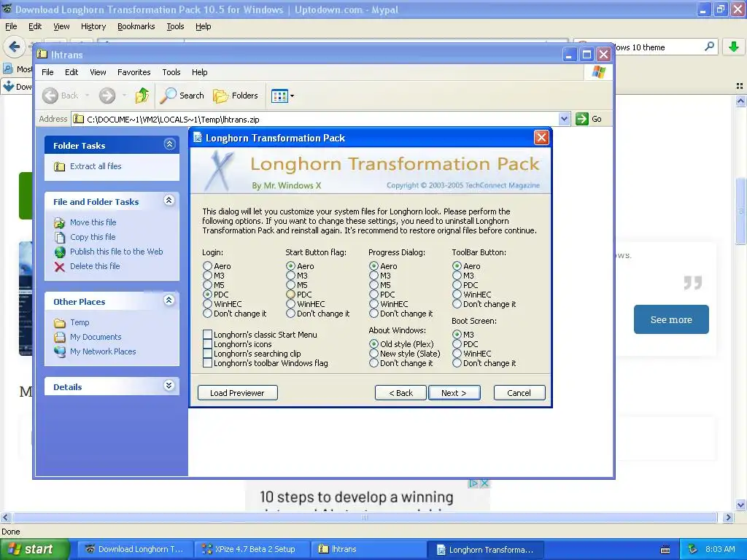Select New style (Slate) for About Windows
This screenshot has width=747, height=560.
[373, 354]
